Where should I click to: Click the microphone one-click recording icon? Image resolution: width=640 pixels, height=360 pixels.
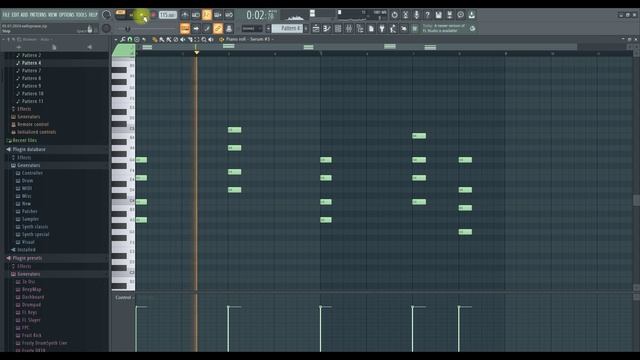coord(416,15)
